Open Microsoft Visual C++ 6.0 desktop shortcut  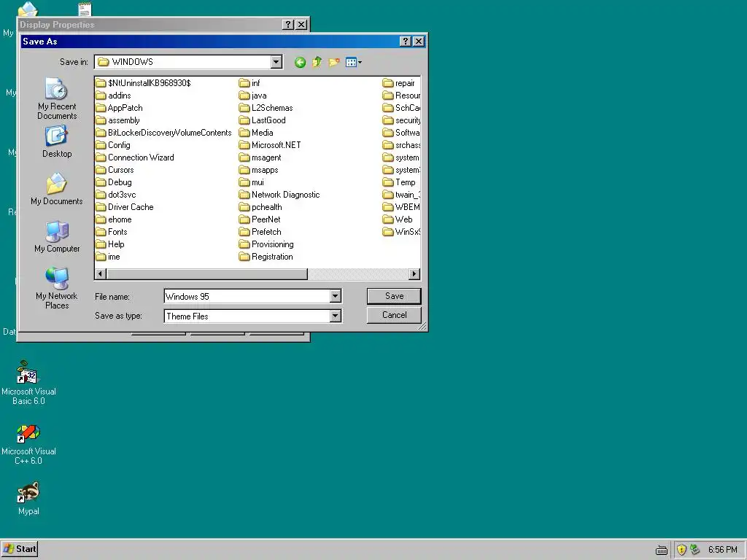coord(28,444)
